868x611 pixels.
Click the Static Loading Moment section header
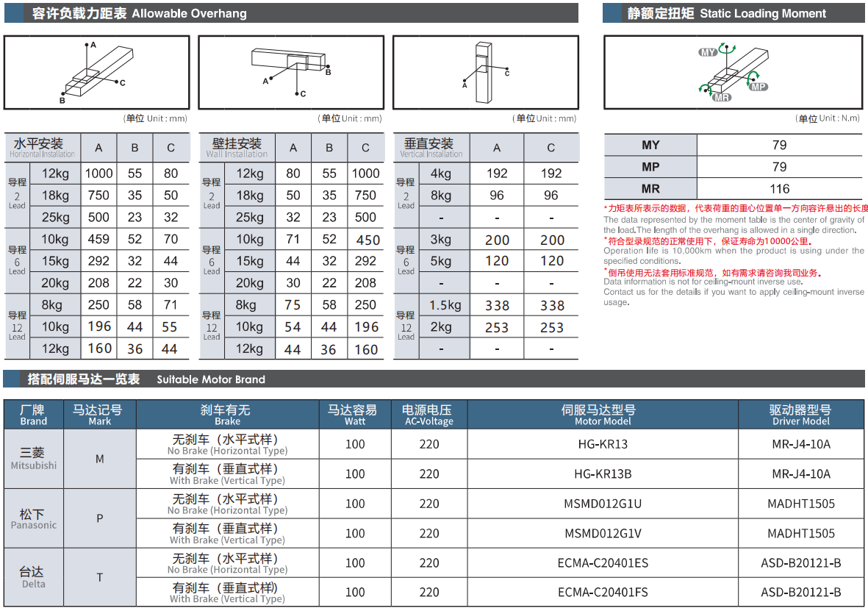pos(726,13)
